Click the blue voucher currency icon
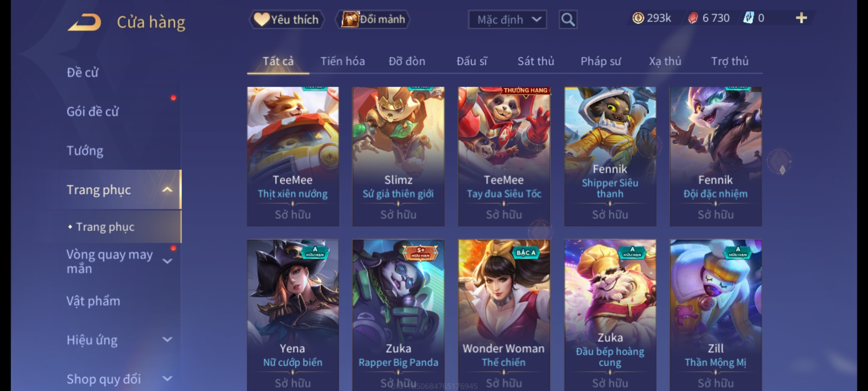 coord(749,18)
